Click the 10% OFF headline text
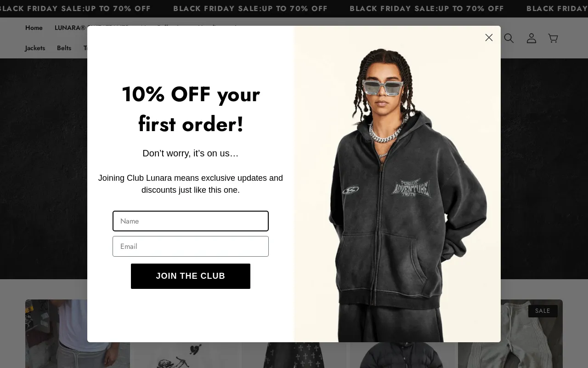 [x=191, y=109]
